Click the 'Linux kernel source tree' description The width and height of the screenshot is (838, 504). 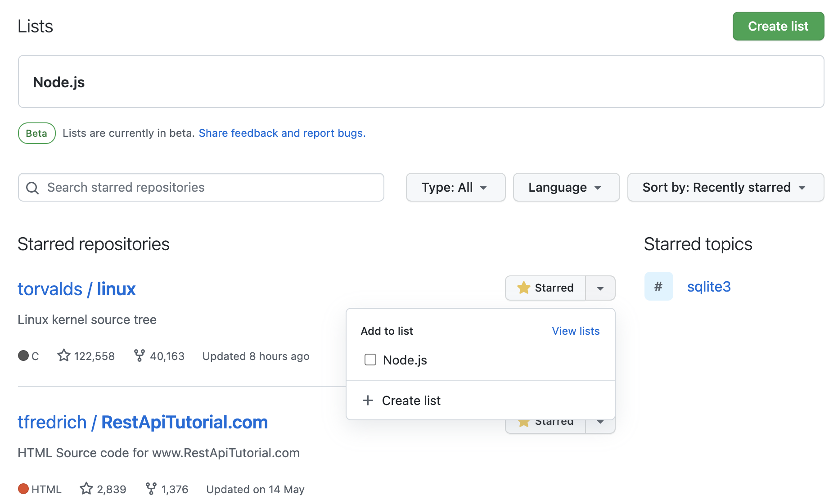(x=87, y=320)
